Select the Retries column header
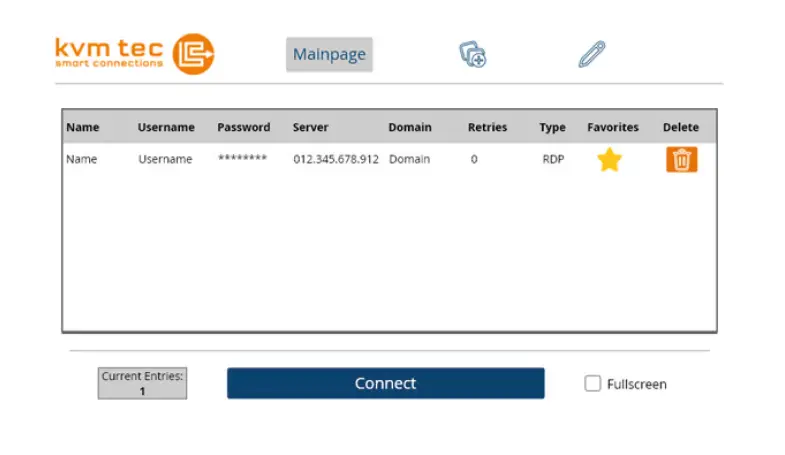The height and width of the screenshot is (455, 785). click(x=488, y=127)
